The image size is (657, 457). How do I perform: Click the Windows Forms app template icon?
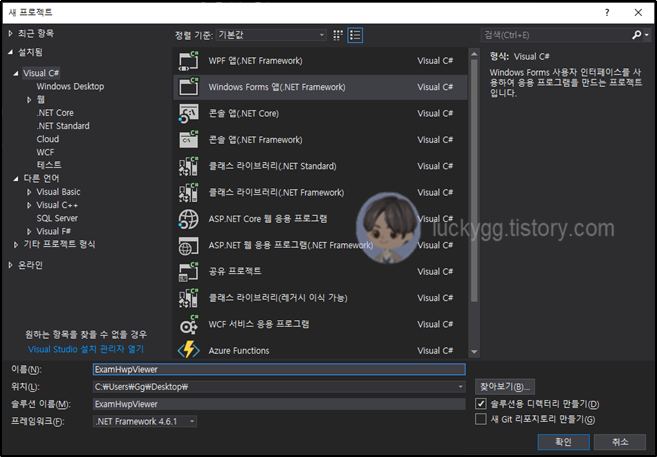click(x=189, y=87)
